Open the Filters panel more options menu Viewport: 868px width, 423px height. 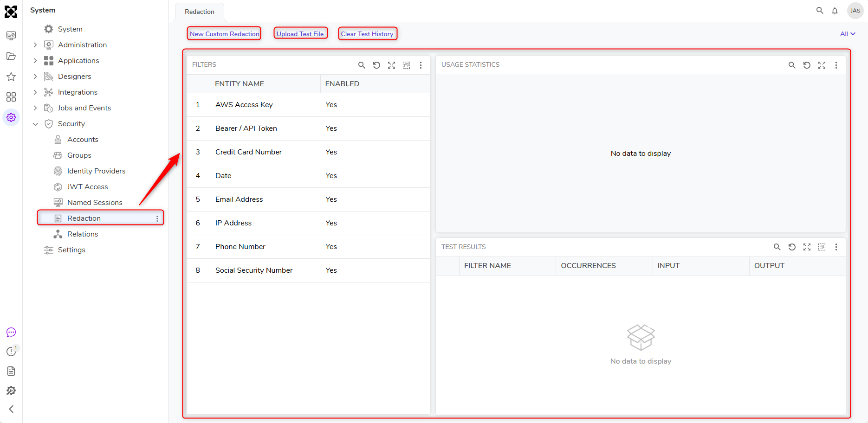(421, 65)
